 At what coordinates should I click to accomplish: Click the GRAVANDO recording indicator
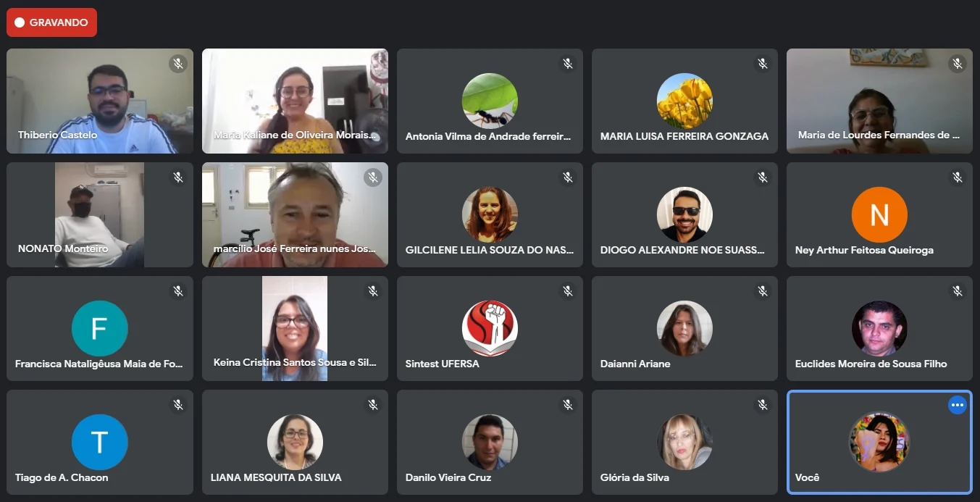coord(51,22)
